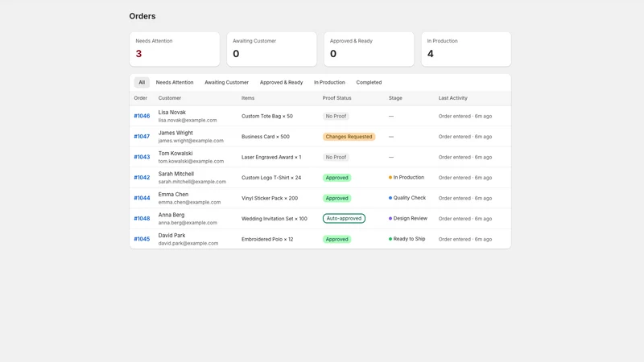Image resolution: width=644 pixels, height=362 pixels.
Task: Click customer name Lisa Novak
Action: coord(172,113)
